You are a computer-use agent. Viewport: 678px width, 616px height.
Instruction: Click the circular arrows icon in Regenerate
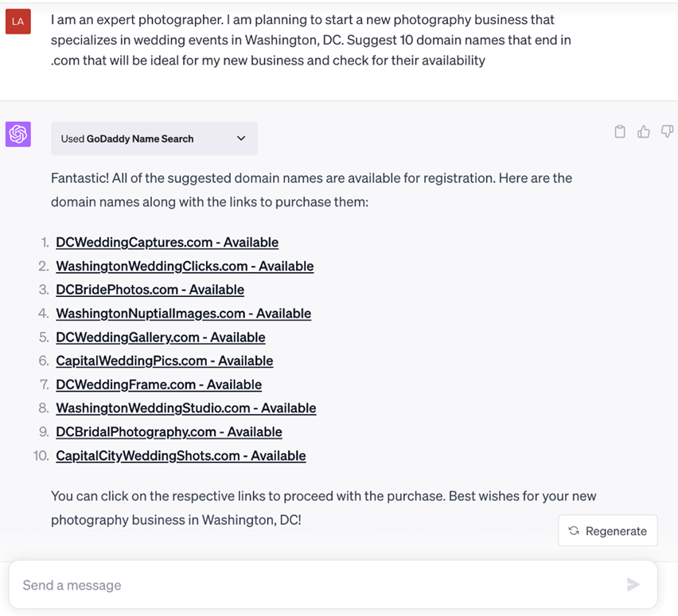click(x=574, y=531)
